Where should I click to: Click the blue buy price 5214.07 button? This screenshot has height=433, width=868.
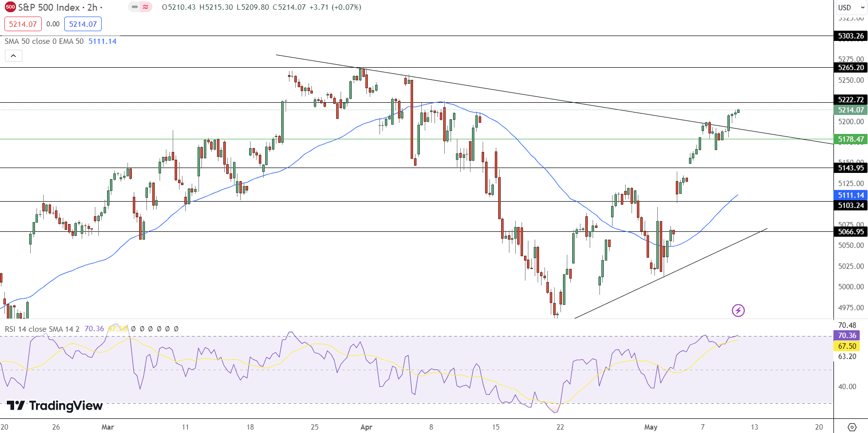tap(83, 24)
